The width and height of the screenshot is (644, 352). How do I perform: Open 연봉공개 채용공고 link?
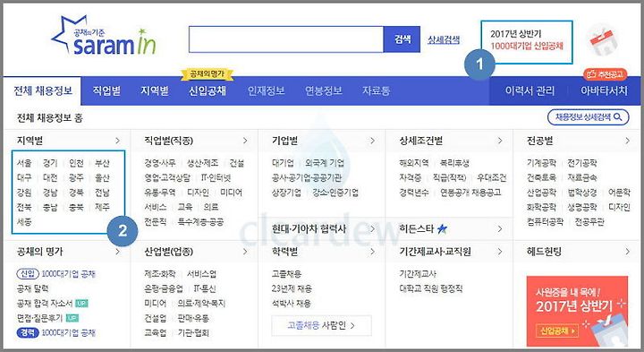(470, 193)
